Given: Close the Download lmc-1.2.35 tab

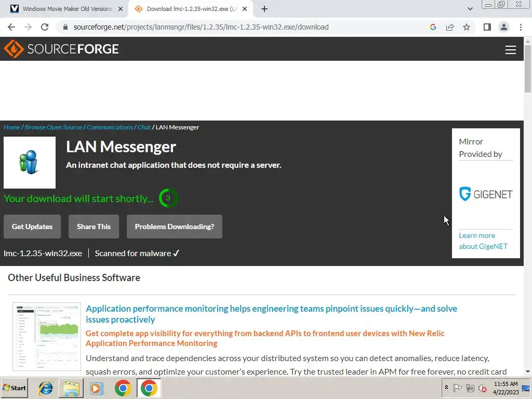Looking at the screenshot, I should pos(245,9).
